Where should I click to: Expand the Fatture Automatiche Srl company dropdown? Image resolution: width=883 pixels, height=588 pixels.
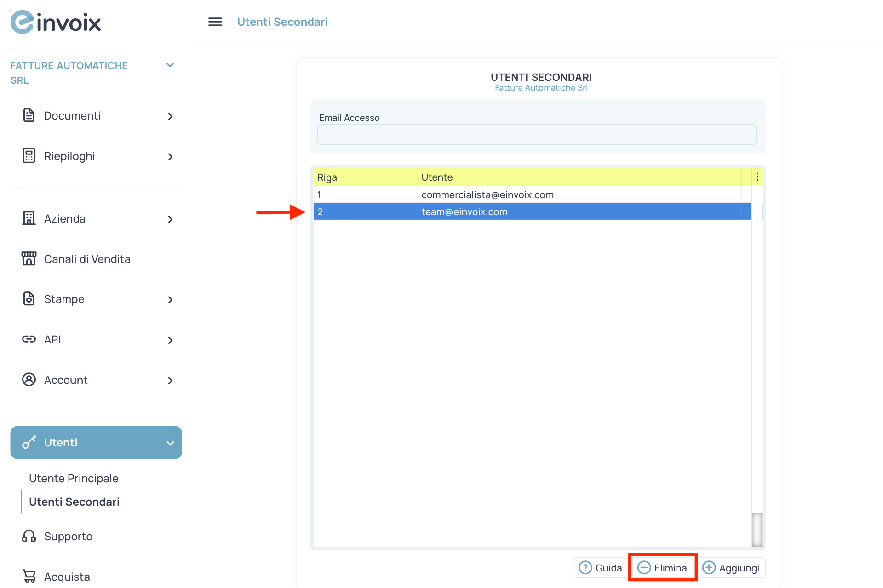(x=170, y=65)
